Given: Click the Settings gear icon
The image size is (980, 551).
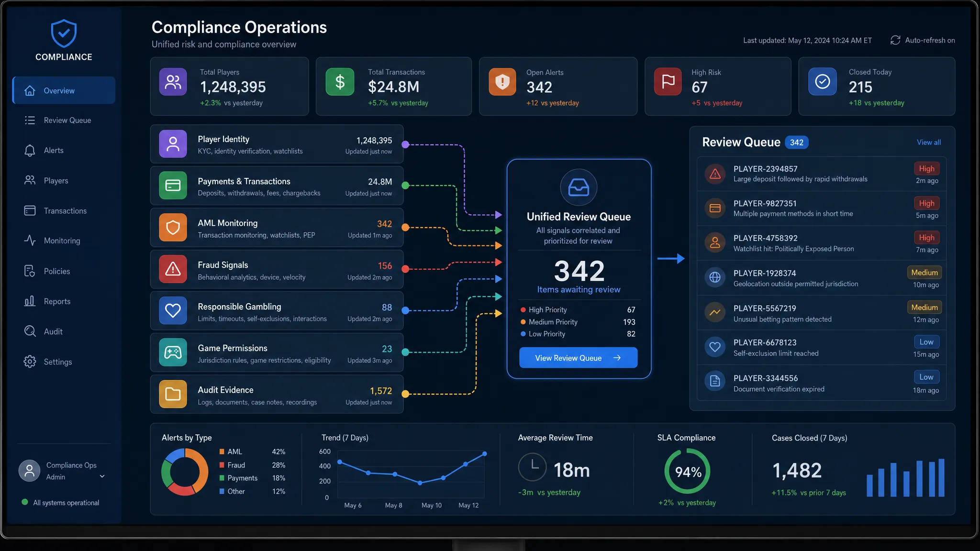Looking at the screenshot, I should [x=30, y=362].
